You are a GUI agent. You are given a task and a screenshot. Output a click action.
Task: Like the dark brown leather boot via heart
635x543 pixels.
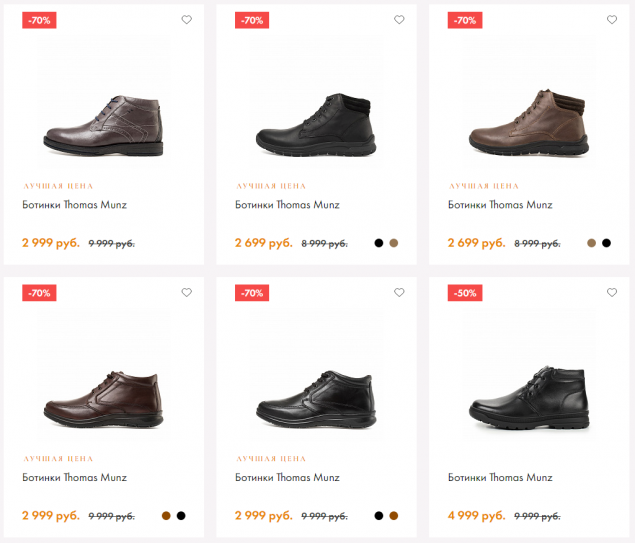pyautogui.click(x=186, y=292)
